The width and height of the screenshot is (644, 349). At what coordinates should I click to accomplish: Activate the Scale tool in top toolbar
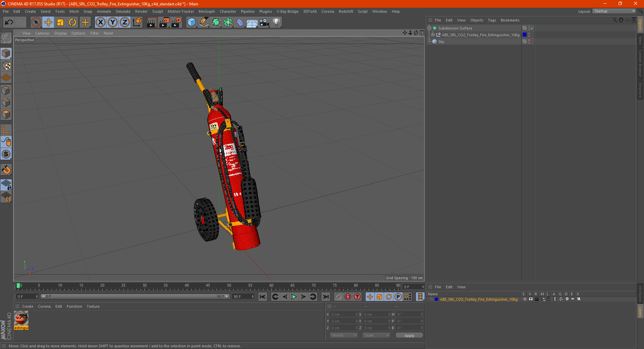60,22
